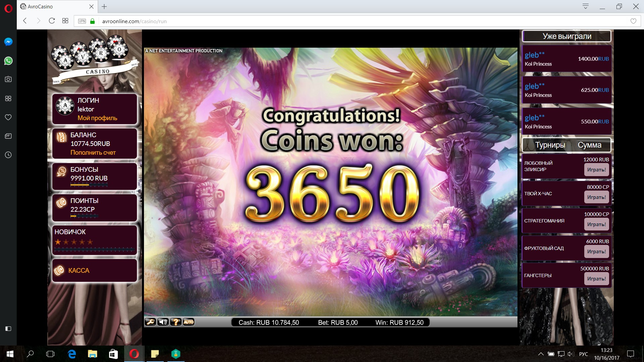Open game settings wrench icon
Screen dimensions: 644x362
150,322
